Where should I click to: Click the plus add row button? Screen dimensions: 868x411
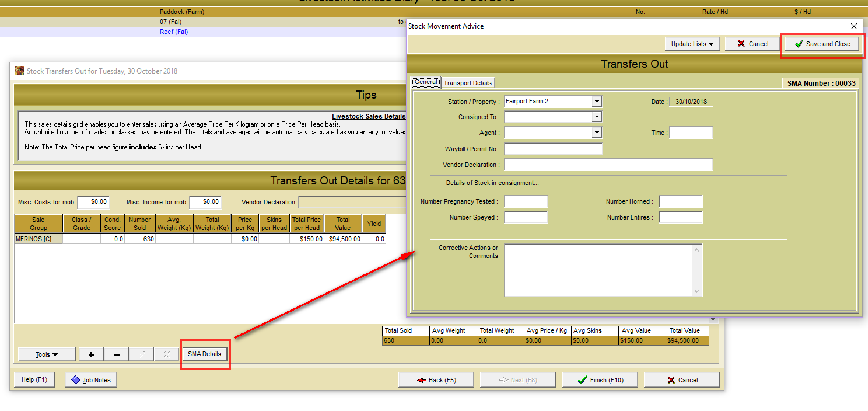pos(92,354)
